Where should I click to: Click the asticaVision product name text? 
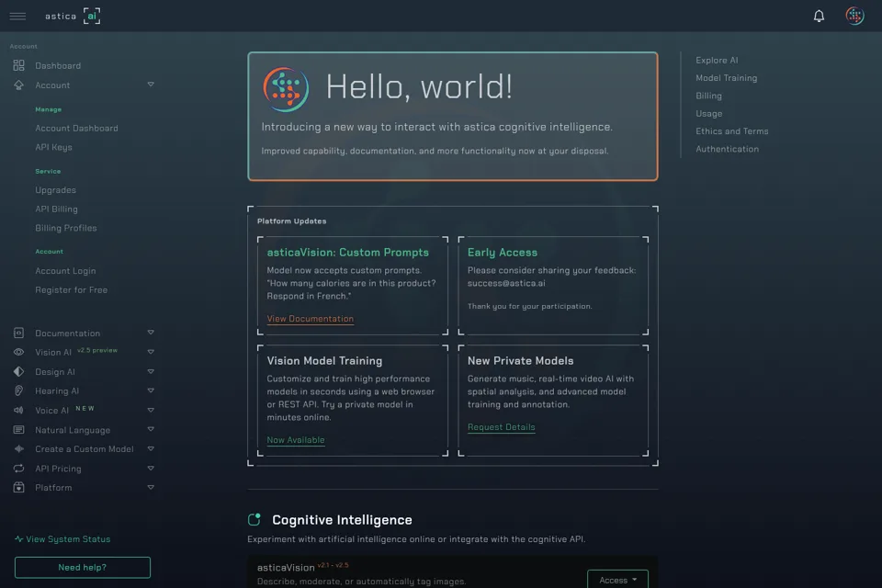[x=286, y=568]
